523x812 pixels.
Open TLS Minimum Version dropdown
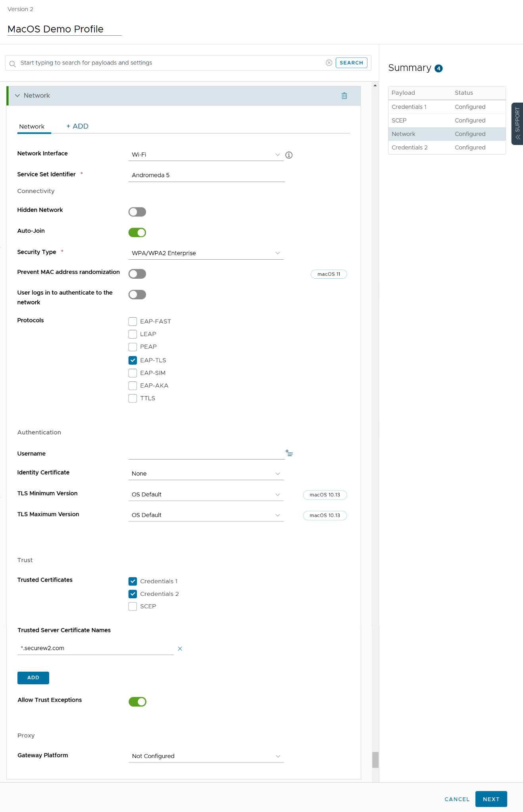tap(206, 494)
